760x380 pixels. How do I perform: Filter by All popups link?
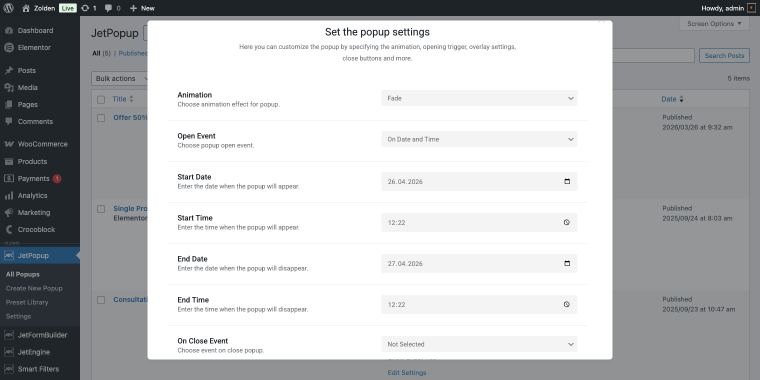click(96, 53)
